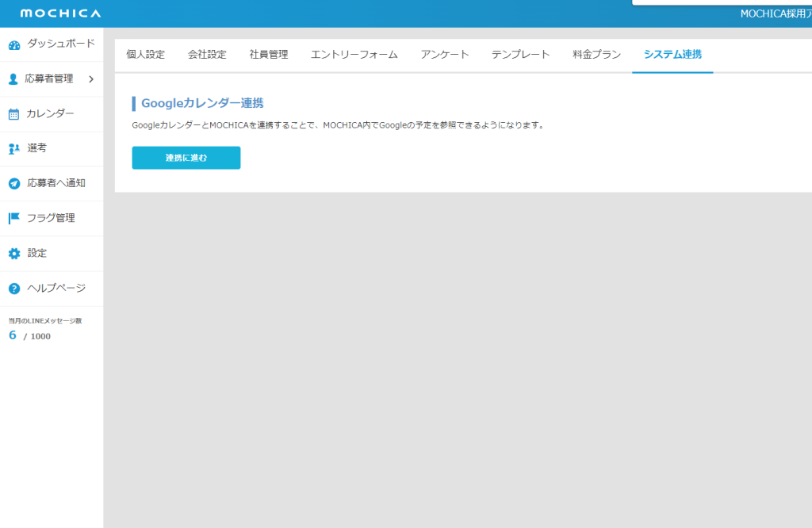Select the 選考 people icon

(13, 148)
